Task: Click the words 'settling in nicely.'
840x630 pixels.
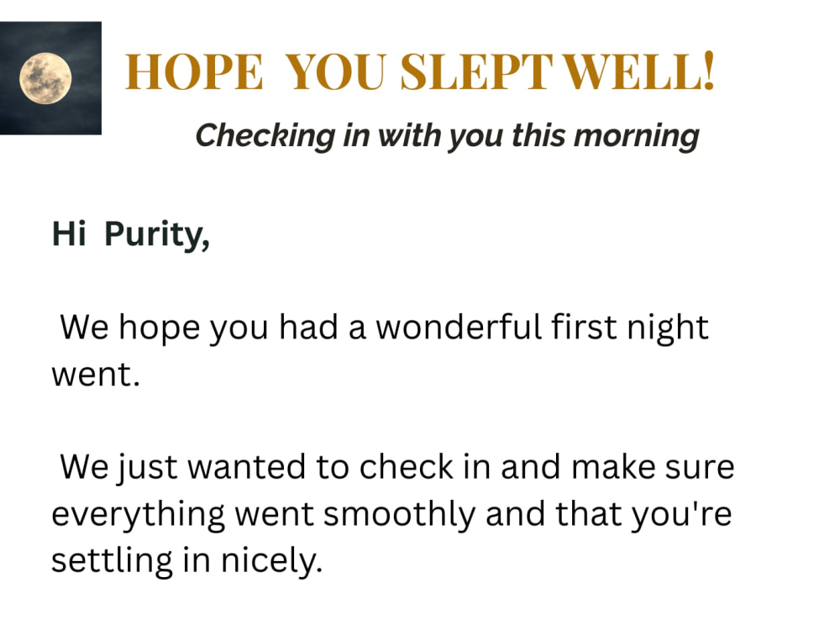Action: (187, 561)
